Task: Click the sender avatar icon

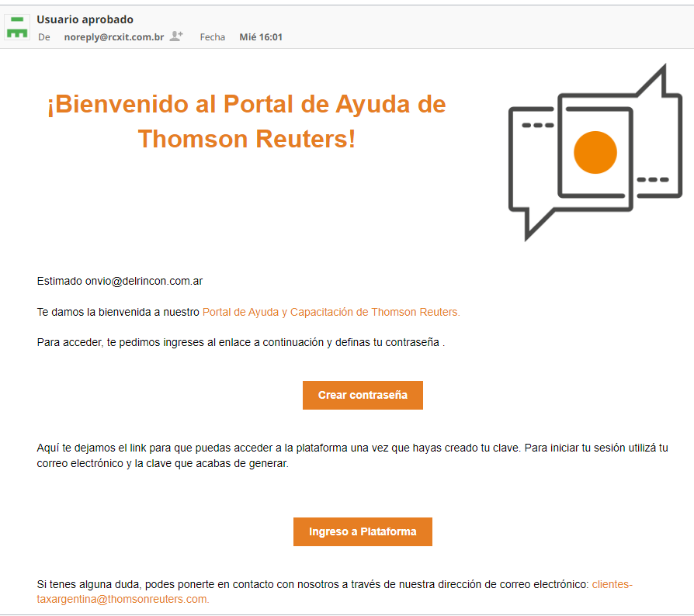Action: coord(17,27)
